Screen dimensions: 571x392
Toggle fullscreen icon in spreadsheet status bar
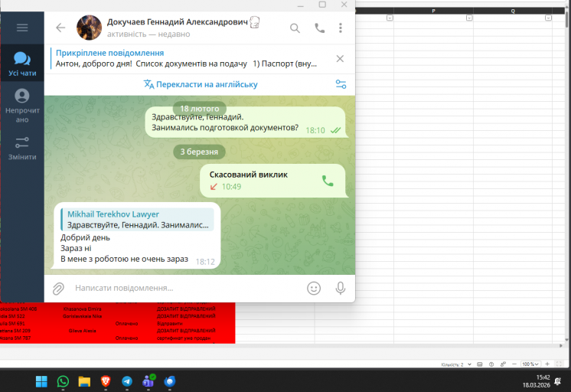pos(559,364)
